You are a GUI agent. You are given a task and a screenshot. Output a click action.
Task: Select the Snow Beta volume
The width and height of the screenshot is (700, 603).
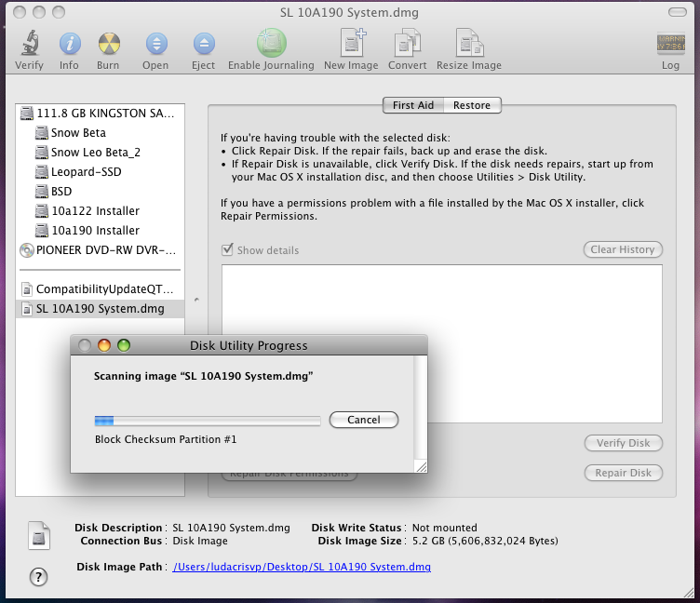point(100,133)
